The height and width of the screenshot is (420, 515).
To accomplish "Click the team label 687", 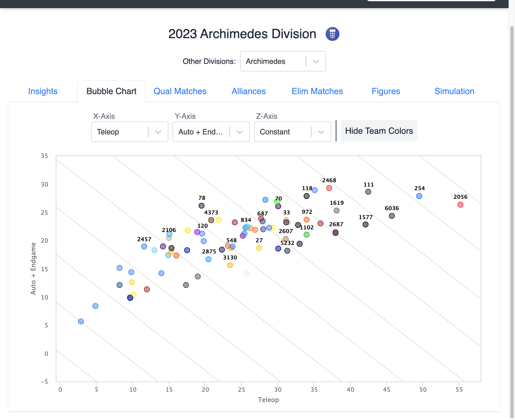I will pyautogui.click(x=262, y=213).
